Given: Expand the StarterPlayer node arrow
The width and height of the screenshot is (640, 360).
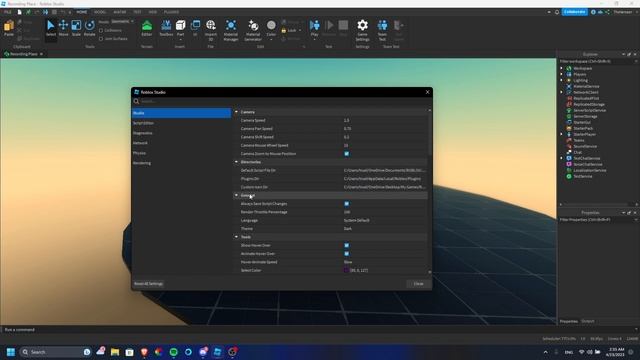Looking at the screenshot, I should tap(562, 134).
